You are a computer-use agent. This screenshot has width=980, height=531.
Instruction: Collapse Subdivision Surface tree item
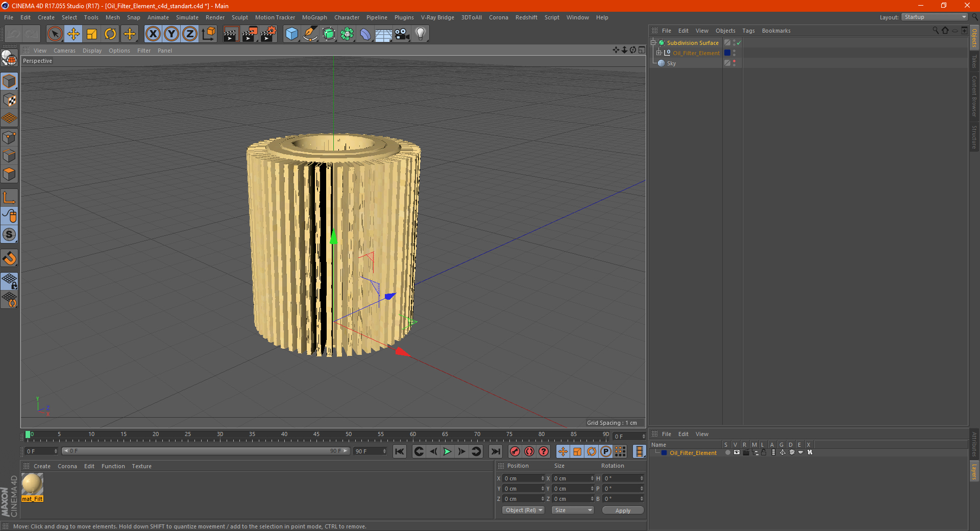653,43
